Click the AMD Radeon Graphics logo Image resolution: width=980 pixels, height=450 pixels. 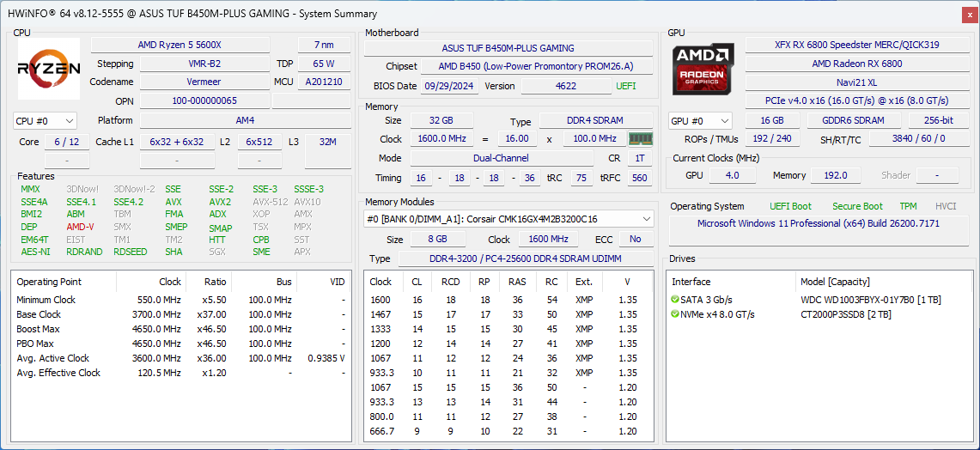[x=703, y=70]
